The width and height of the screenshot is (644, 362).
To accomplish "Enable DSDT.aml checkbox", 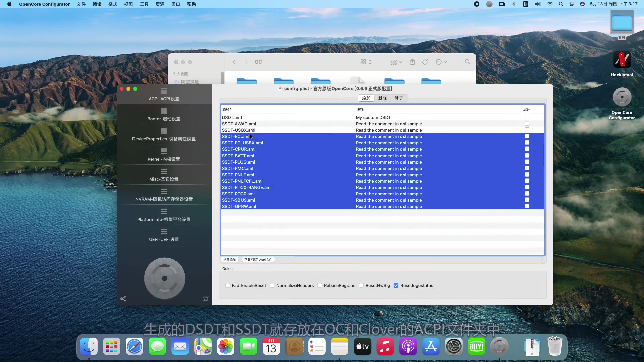I will (x=527, y=117).
